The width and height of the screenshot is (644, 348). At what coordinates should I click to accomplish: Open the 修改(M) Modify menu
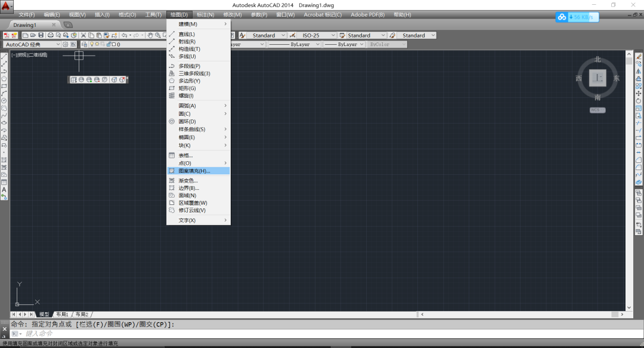[x=233, y=15]
